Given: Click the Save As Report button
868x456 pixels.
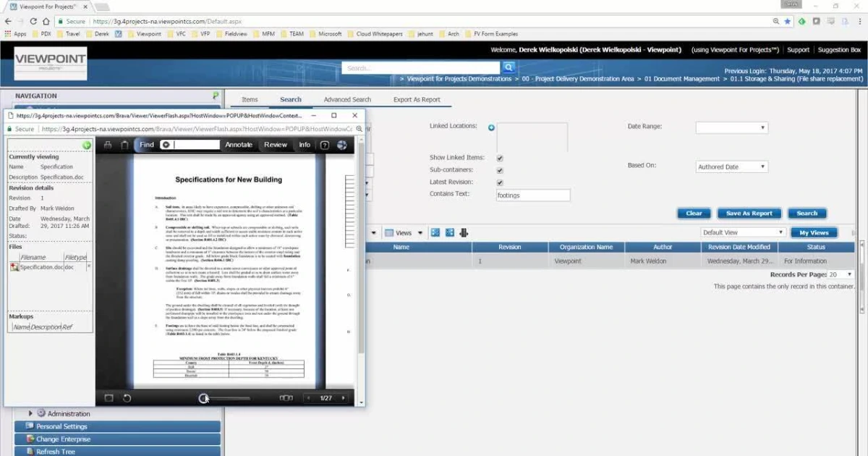Looking at the screenshot, I should tap(749, 214).
